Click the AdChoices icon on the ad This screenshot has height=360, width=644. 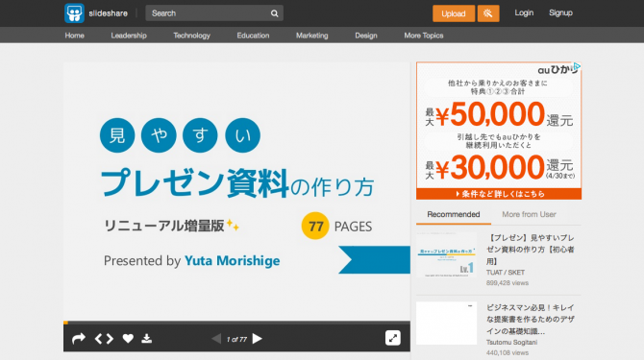coord(577,66)
